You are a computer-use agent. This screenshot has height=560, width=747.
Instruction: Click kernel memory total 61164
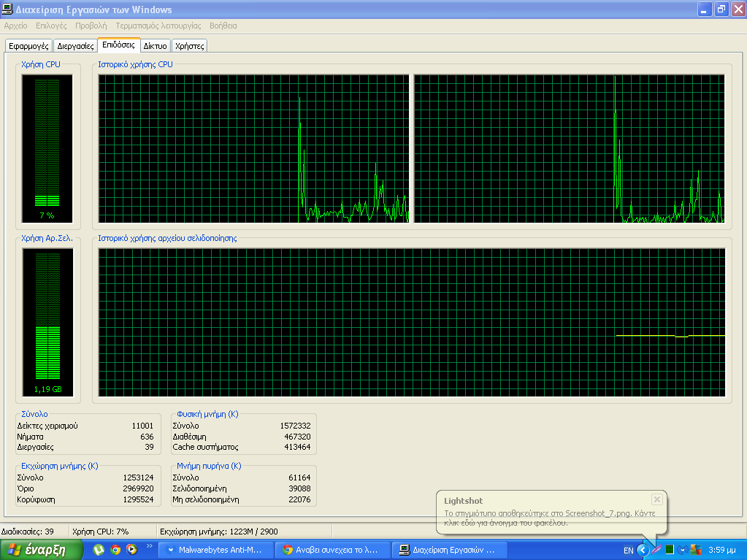click(299, 477)
